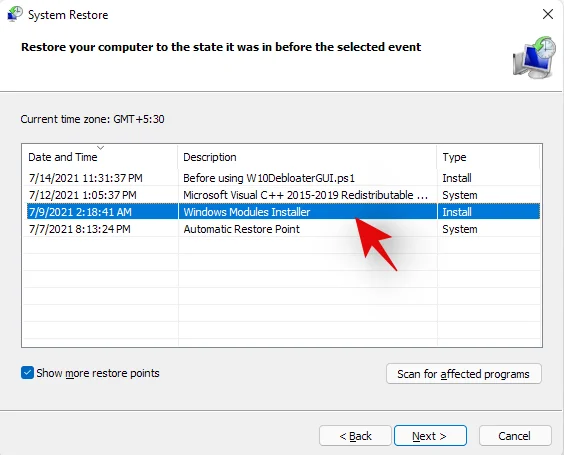Sort by the Type column header
This screenshot has width=564, height=455.
pyautogui.click(x=489, y=157)
